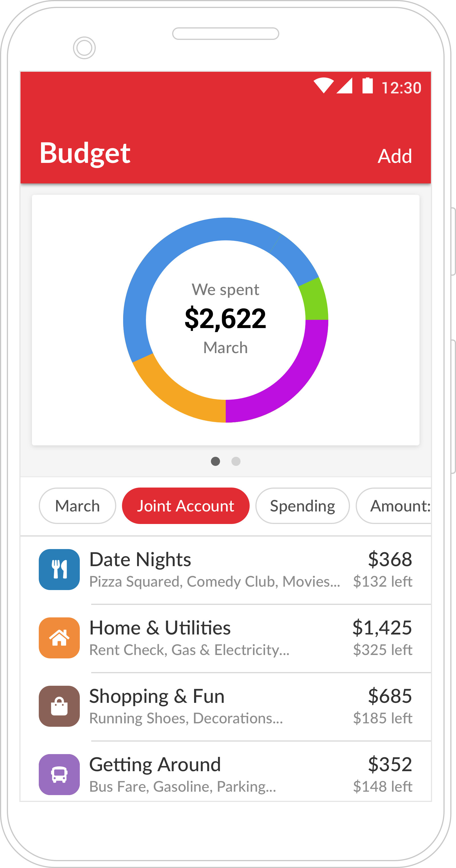Image resolution: width=456 pixels, height=868 pixels.
Task: Open the March month filter chip
Action: coord(78,506)
